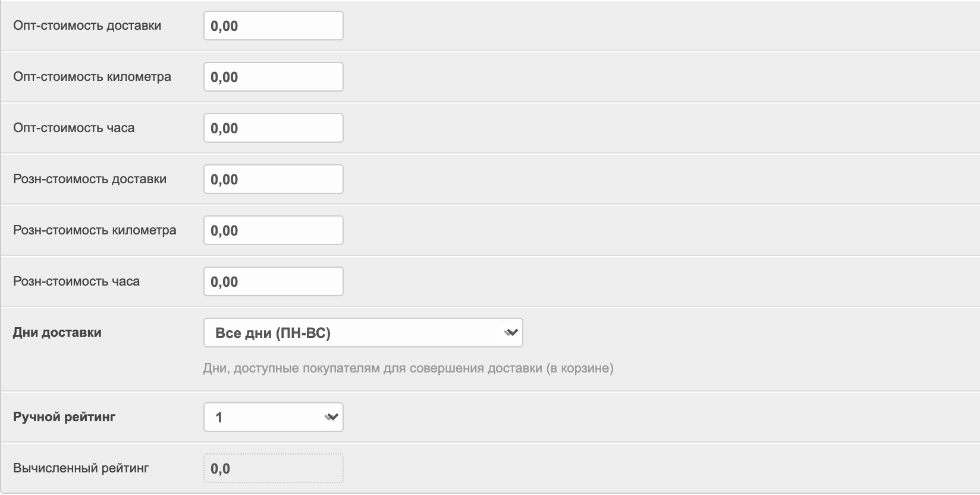Click the Ручной рейтинг bold label
The height and width of the screenshot is (495, 980).
pyautogui.click(x=64, y=417)
